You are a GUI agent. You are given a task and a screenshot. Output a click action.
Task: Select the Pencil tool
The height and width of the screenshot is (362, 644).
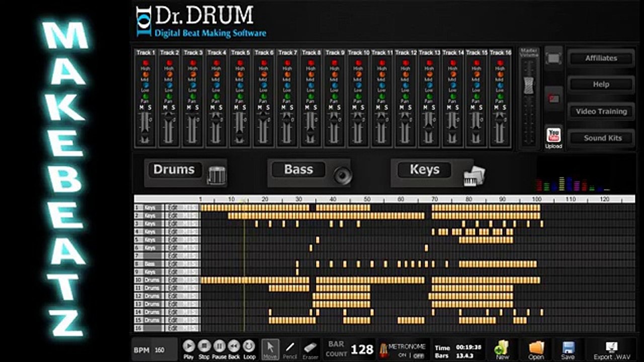290,349
